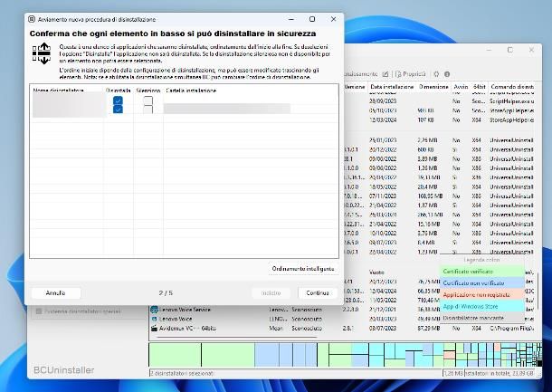Enable Silenzioso checkbox in the lower row

point(148,110)
